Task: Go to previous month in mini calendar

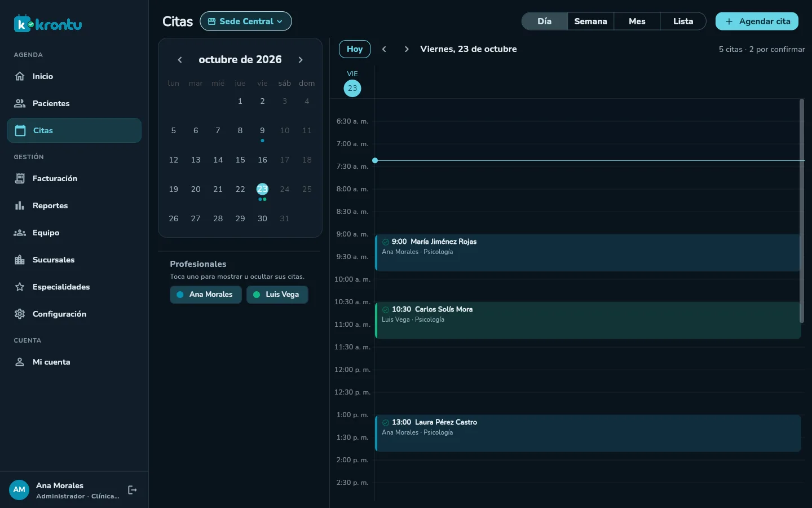Action: coord(180,60)
